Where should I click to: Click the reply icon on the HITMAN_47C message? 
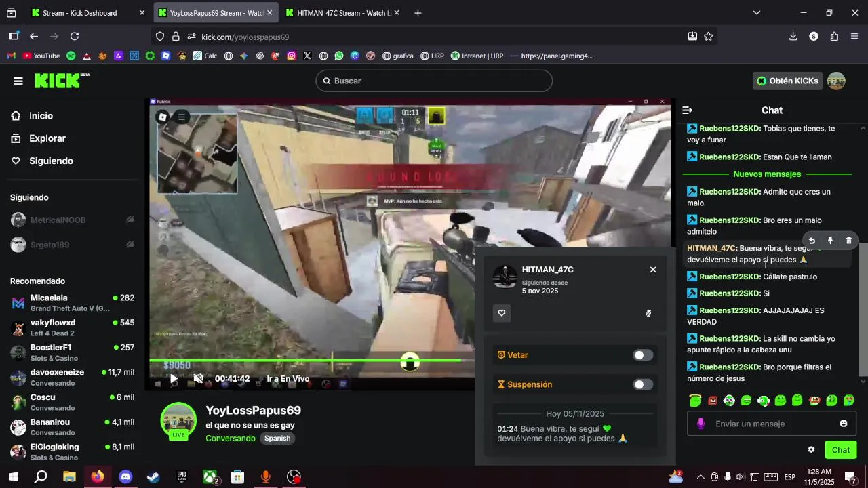pyautogui.click(x=812, y=241)
